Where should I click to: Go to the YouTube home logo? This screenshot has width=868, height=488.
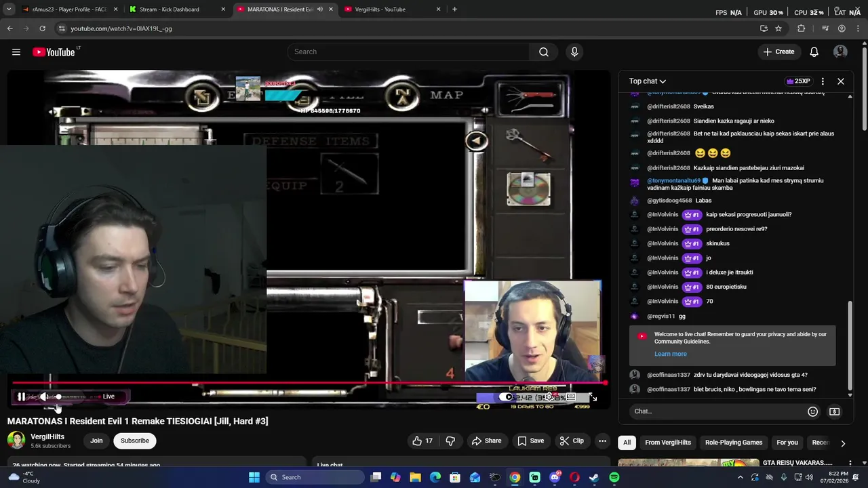tap(54, 52)
